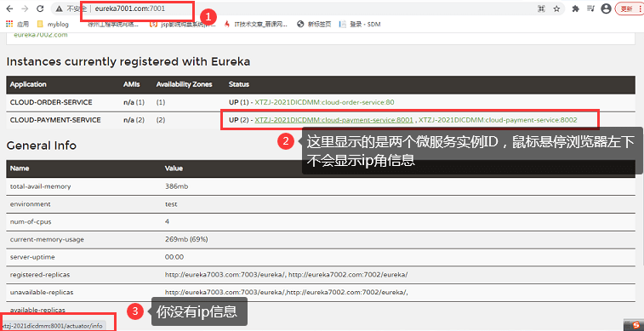This screenshot has width=644, height=331.
Task: Click the CLOUD-PAYMENT-SERVICE application cell
Action: coord(55,120)
